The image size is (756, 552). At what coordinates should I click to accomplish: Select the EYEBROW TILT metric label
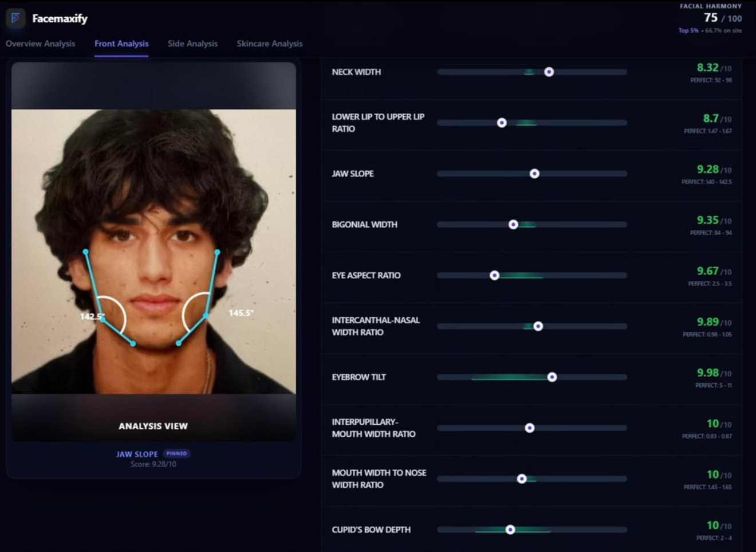coord(359,377)
